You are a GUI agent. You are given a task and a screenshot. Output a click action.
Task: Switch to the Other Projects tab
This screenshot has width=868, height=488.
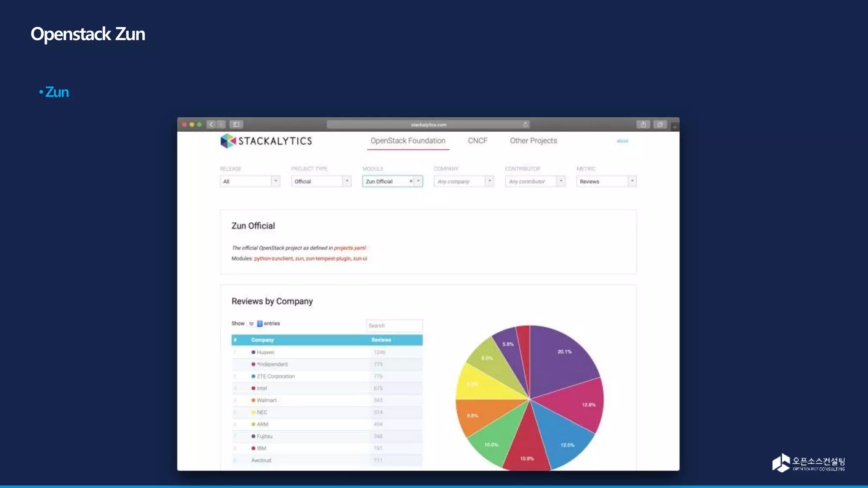tap(533, 141)
